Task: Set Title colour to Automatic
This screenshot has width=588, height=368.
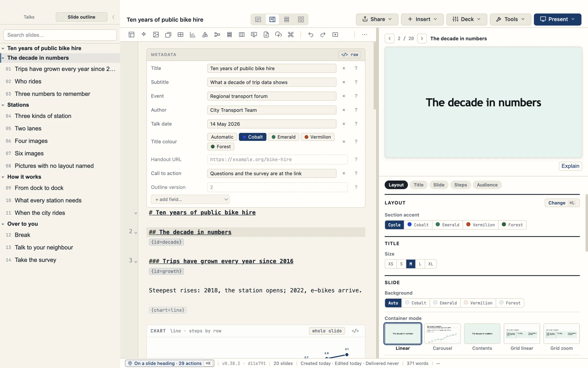Action: (222, 137)
